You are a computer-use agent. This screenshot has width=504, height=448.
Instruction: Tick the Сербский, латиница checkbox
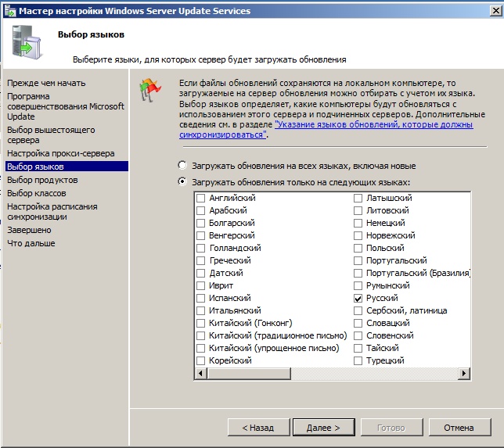coord(358,310)
